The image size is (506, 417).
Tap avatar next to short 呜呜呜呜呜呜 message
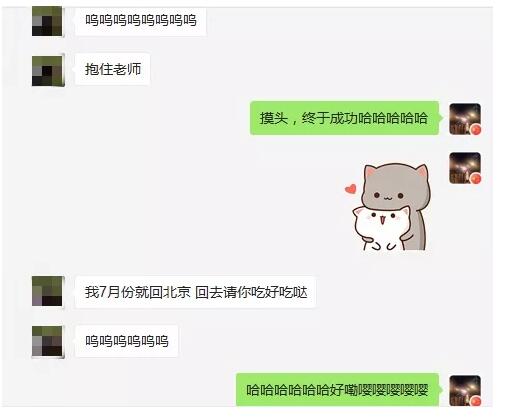coord(47,341)
